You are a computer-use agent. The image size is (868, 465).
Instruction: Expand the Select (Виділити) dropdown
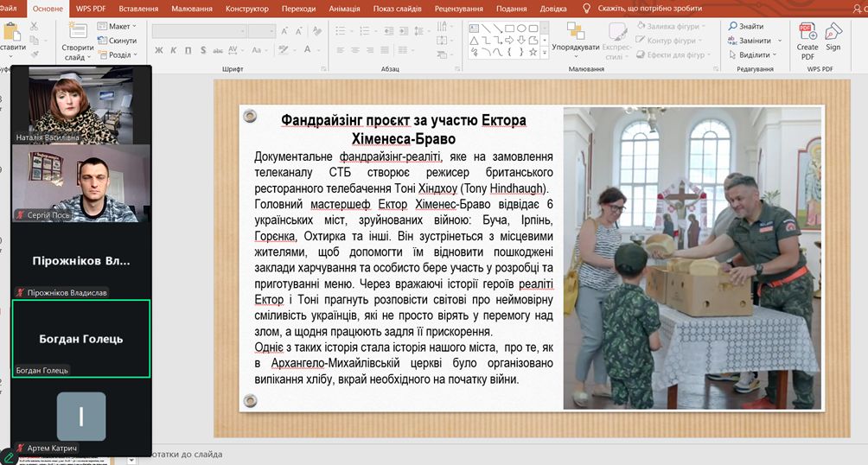click(x=753, y=54)
